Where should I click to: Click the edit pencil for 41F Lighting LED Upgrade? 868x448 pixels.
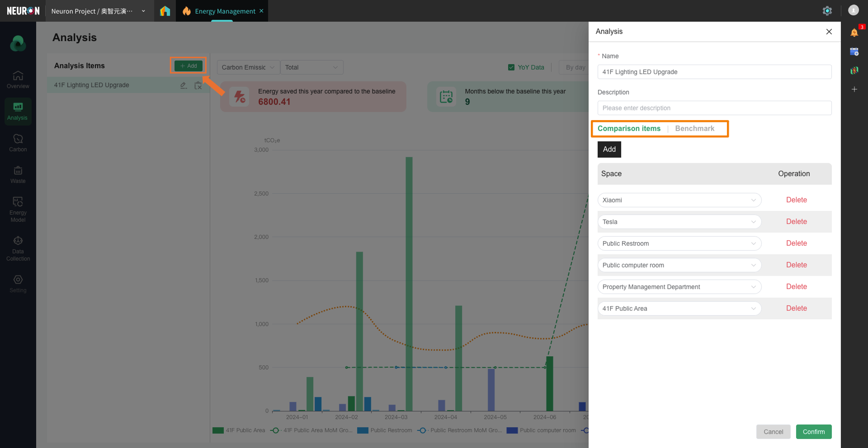tap(183, 85)
